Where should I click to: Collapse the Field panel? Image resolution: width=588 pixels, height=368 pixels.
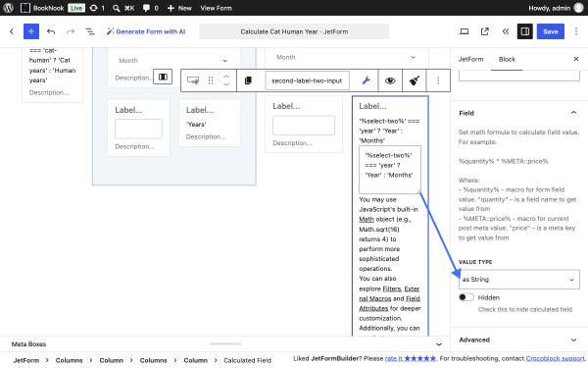pos(519,113)
